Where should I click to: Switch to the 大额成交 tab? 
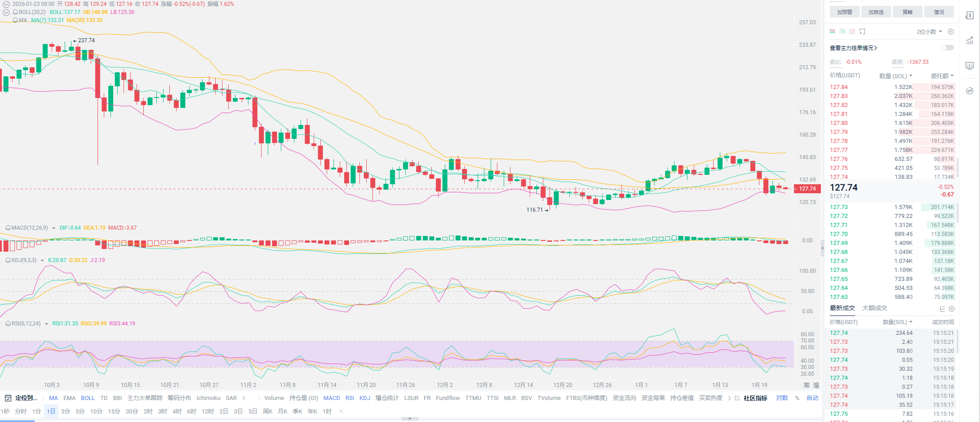pyautogui.click(x=874, y=308)
